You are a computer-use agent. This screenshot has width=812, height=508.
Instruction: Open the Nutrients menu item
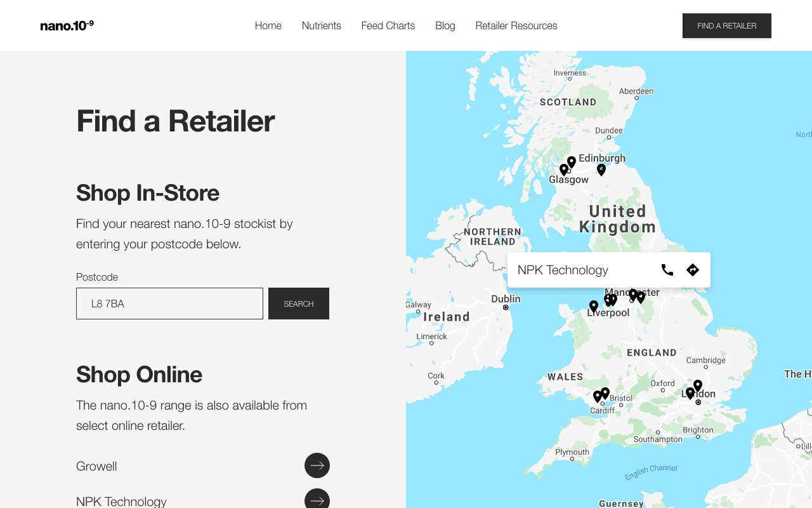point(322,25)
